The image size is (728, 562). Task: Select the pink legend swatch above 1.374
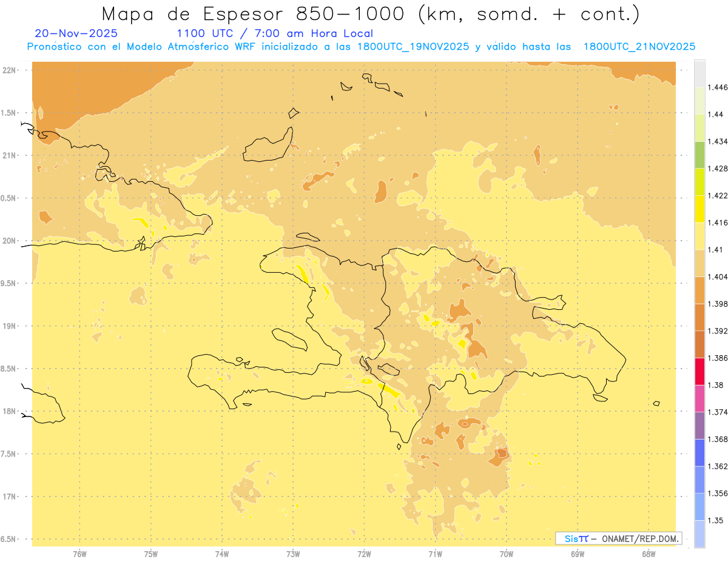coord(700,398)
